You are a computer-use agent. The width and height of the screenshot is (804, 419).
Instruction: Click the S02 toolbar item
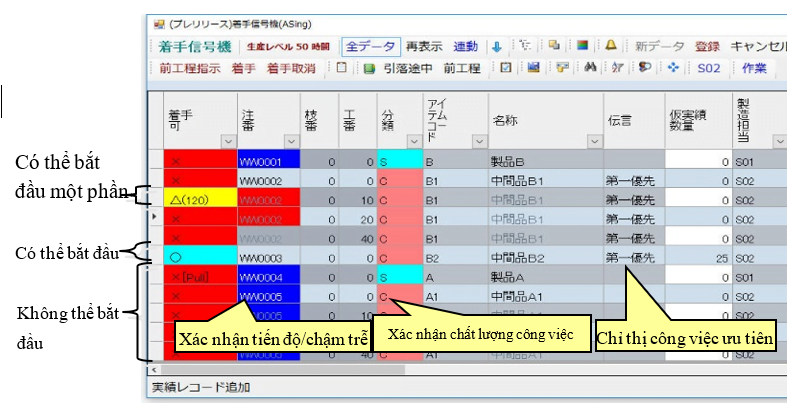click(x=709, y=68)
